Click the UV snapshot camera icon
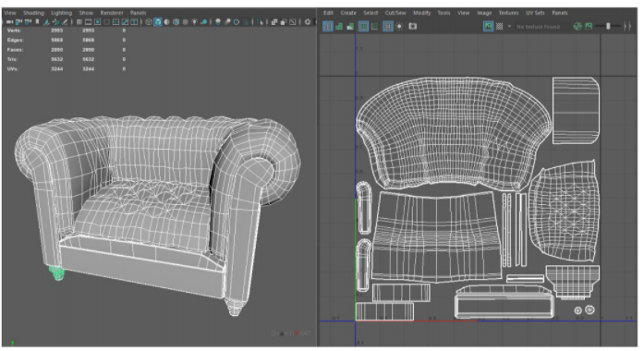 click(413, 26)
